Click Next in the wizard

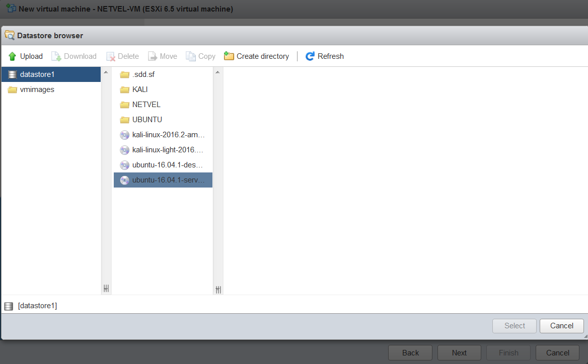459,353
